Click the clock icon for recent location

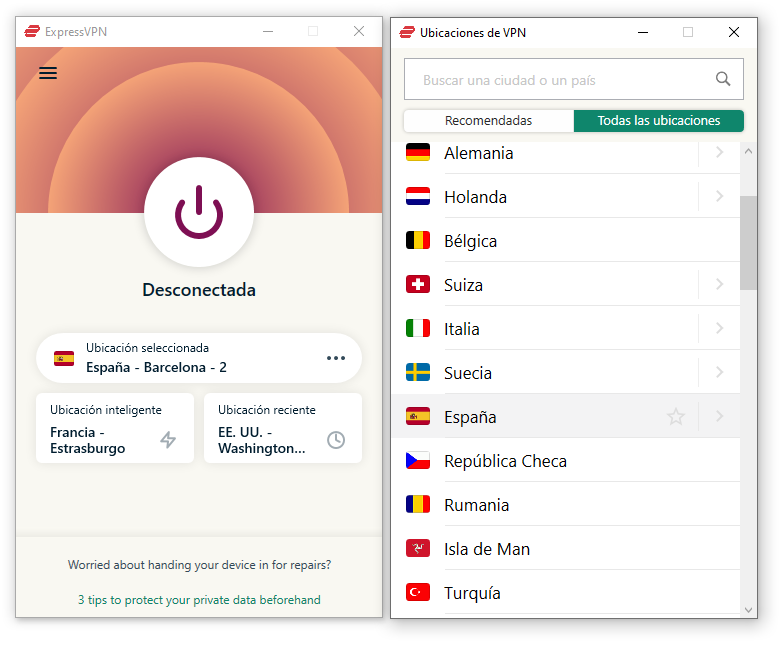pyautogui.click(x=336, y=440)
